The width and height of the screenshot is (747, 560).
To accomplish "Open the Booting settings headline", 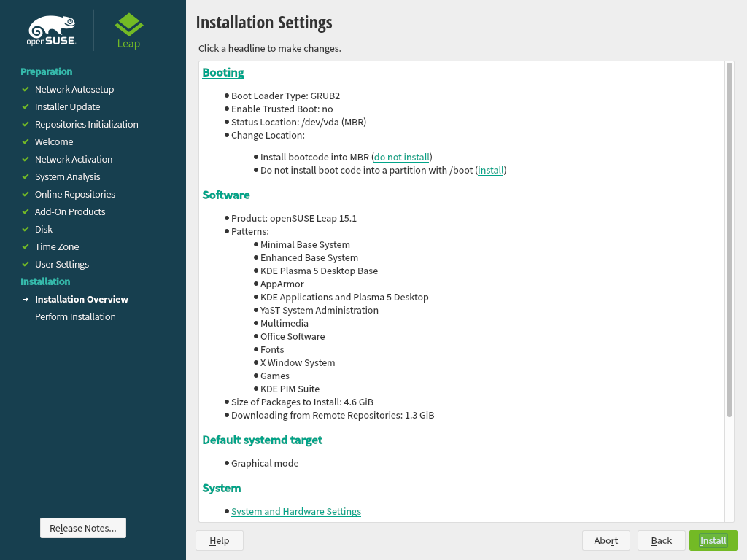I will pyautogui.click(x=223, y=72).
